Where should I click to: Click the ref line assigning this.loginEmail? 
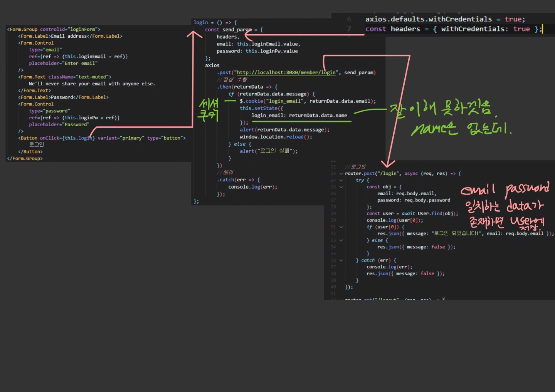pyautogui.click(x=78, y=57)
